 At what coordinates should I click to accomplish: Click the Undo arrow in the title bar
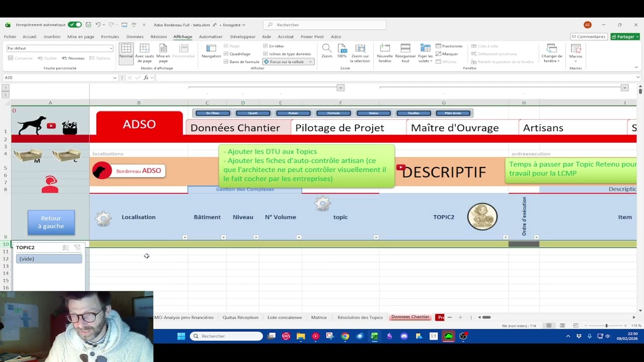click(x=98, y=25)
